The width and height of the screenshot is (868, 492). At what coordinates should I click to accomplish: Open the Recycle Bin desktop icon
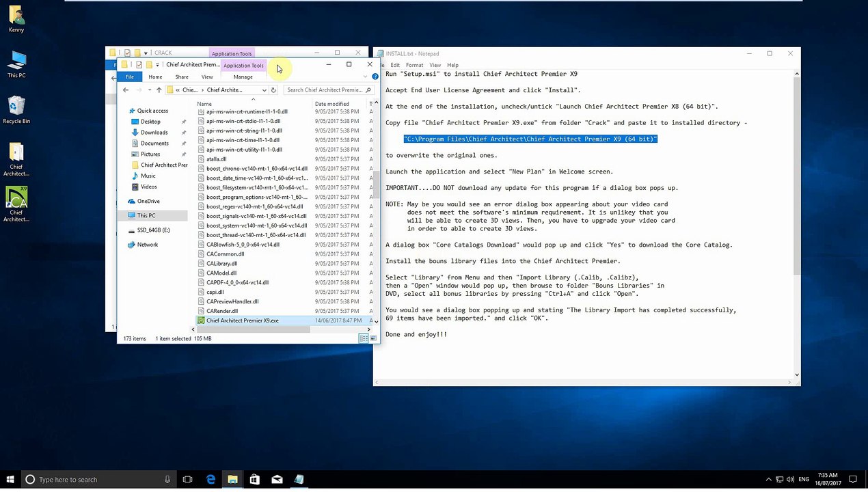(x=16, y=110)
